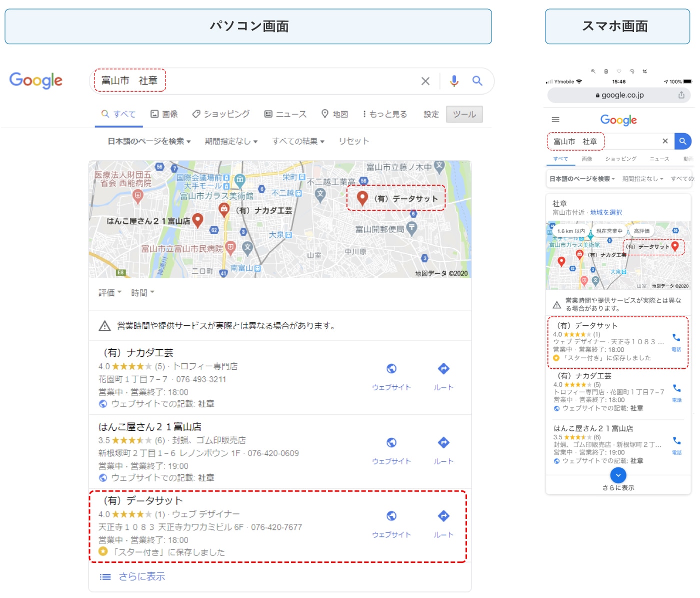The height and width of the screenshot is (598, 700).
Task: Click さらに表示 link on PC
Action: [x=141, y=577]
